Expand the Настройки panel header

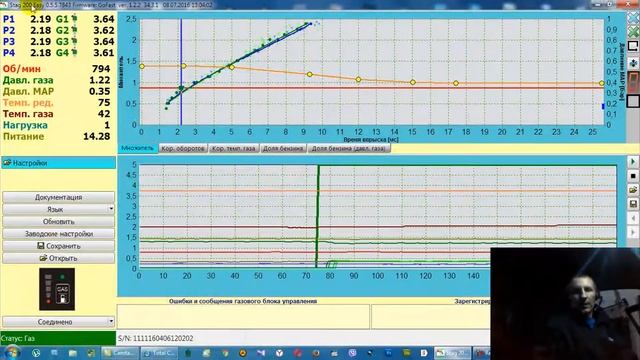(x=58, y=163)
